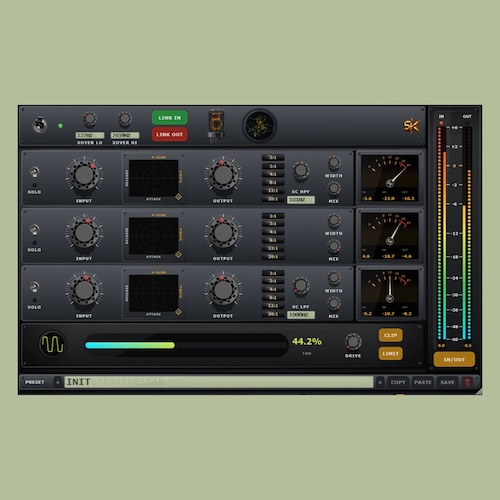Image resolution: width=500 pixels, height=500 pixels.
Task: Select the 20:1 ratio on the top band
Action: coord(273,199)
